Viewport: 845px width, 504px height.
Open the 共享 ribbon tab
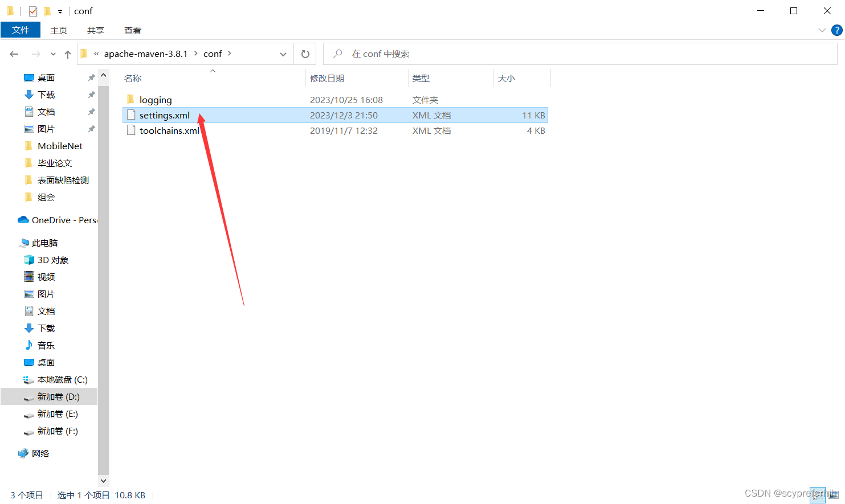tap(96, 30)
